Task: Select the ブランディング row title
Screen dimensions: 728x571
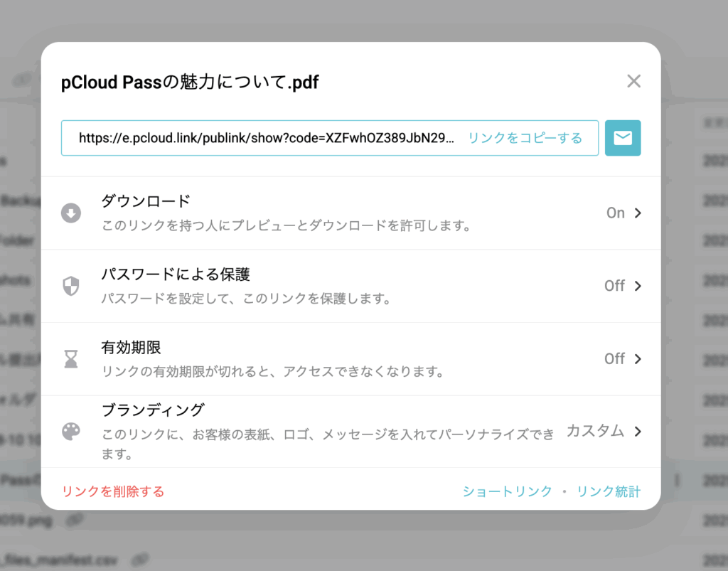Action: [153, 410]
